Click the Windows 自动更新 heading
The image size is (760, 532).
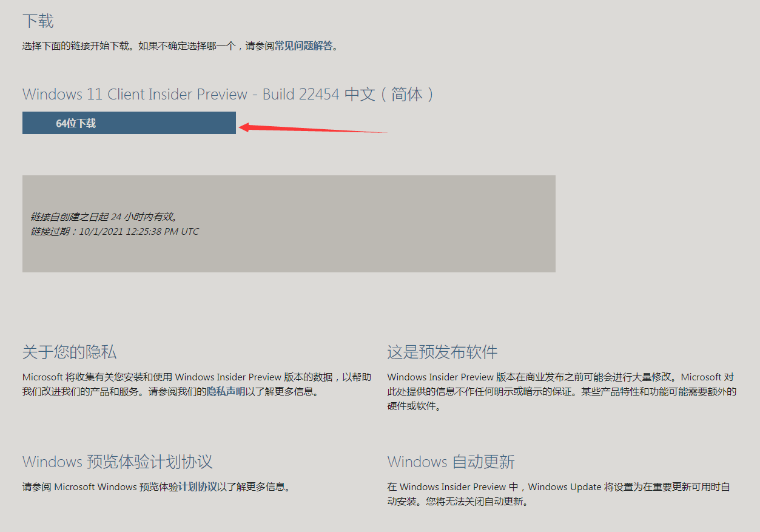[x=451, y=462]
